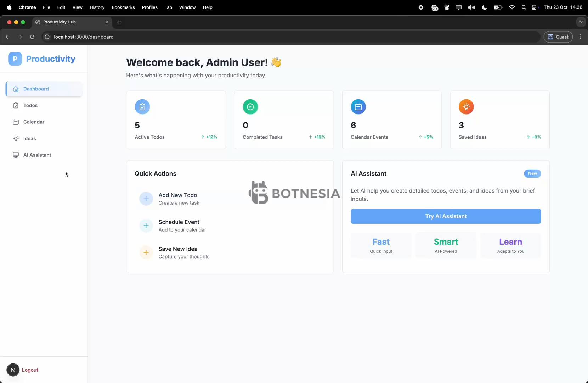Image resolution: width=588 pixels, height=383 pixels.
Task: Click the Productivity logo P icon
Action: (x=15, y=59)
